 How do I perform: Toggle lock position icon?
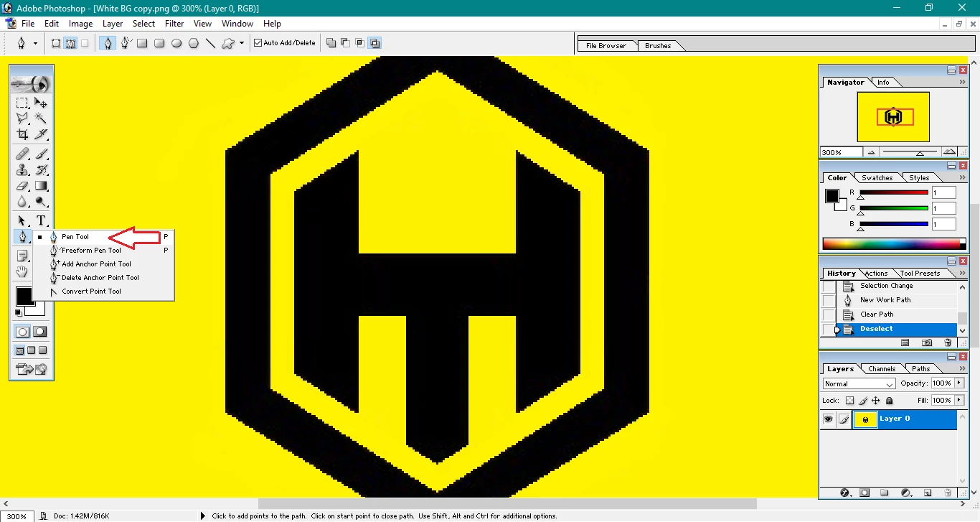pos(876,401)
